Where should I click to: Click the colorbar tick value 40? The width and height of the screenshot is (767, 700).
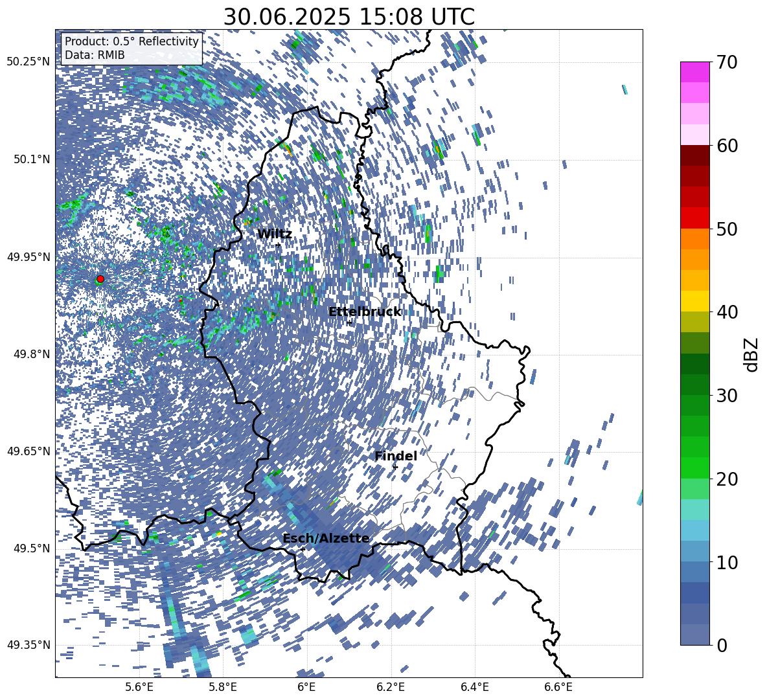pyautogui.click(x=727, y=312)
